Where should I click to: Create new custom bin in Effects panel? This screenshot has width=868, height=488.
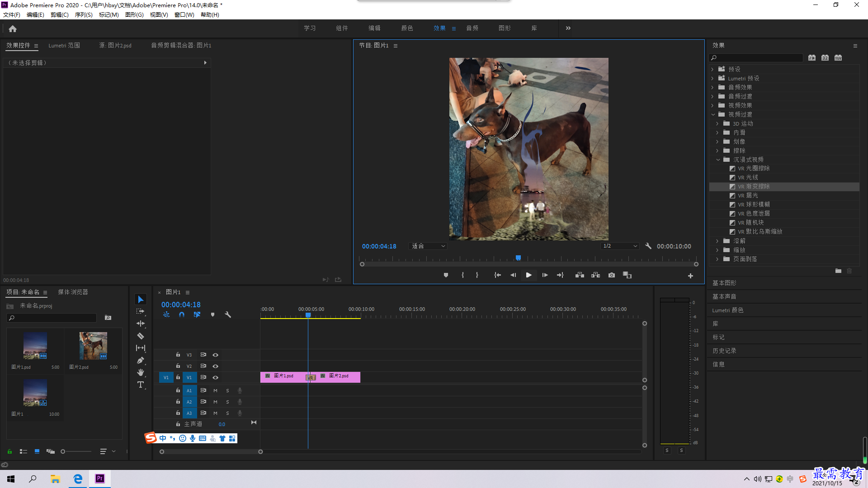click(x=838, y=271)
